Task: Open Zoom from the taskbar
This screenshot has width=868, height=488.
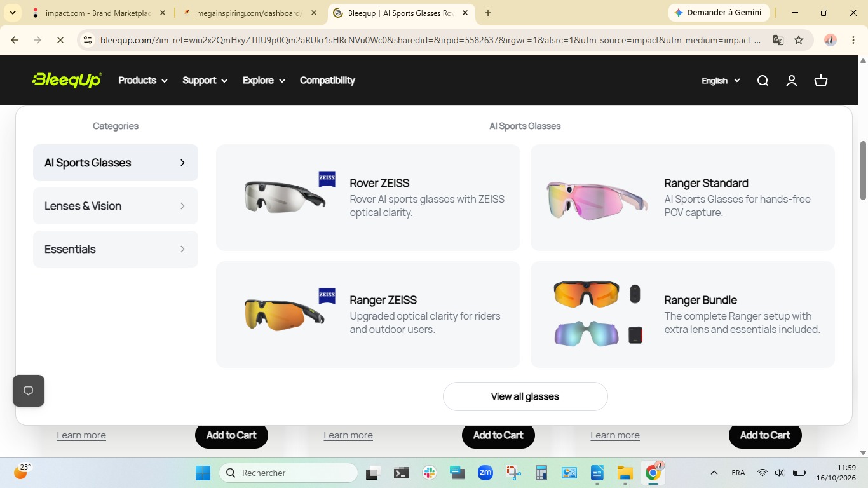Action: (x=485, y=473)
